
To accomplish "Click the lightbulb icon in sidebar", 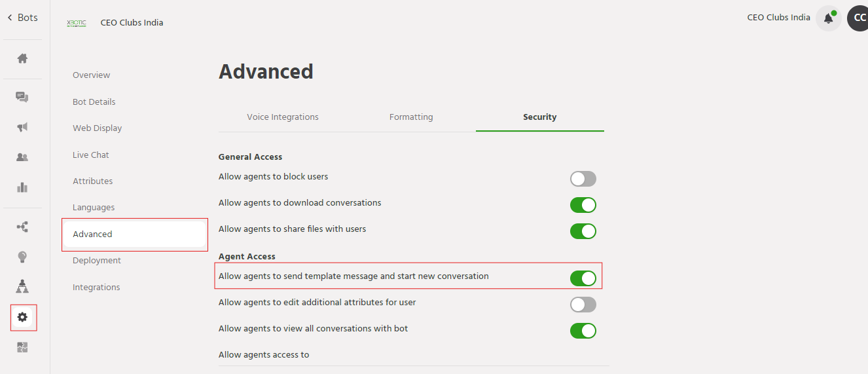I will [22, 257].
